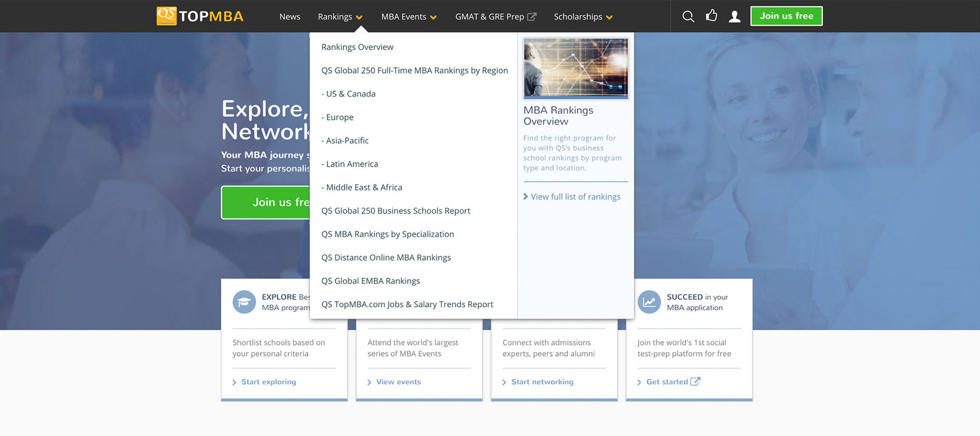The height and width of the screenshot is (436, 980).
Task: Collapse the Rankings dropdown arrow
Action: [359, 17]
